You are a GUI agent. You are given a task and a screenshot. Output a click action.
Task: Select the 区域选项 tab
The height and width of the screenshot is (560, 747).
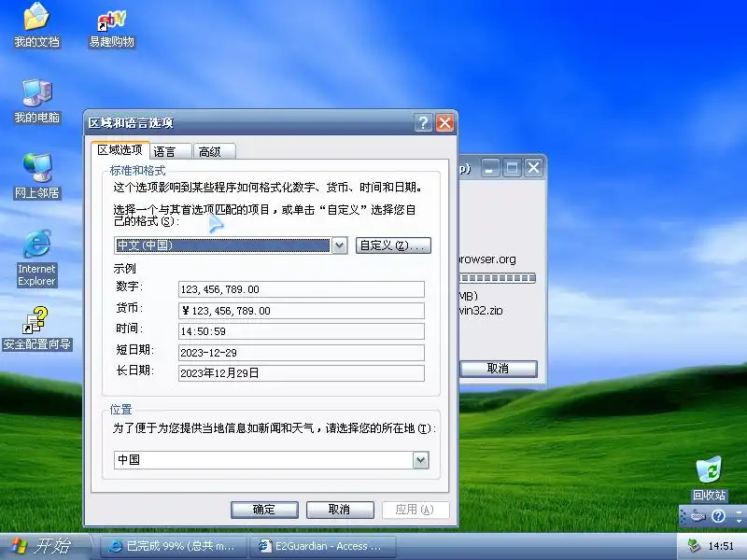[x=120, y=150]
